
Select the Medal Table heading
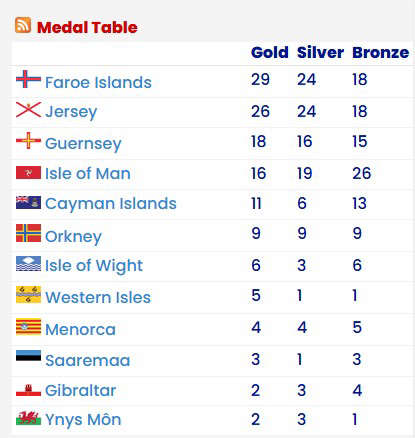click(x=87, y=27)
